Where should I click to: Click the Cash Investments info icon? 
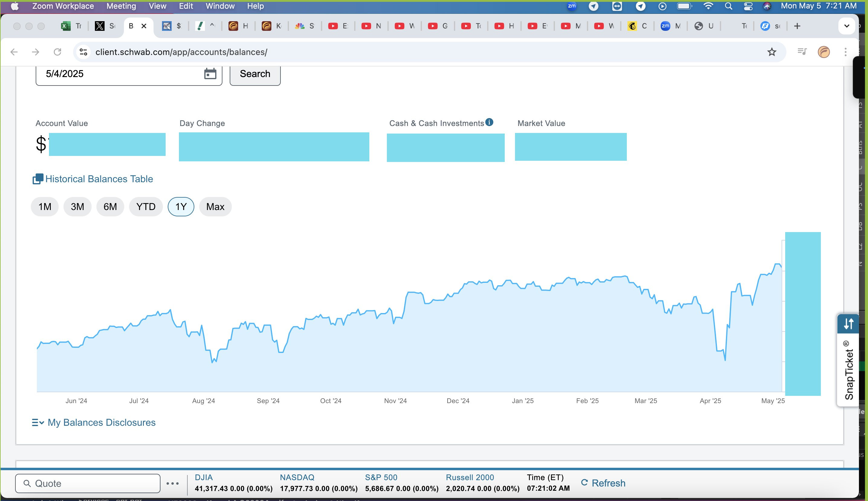click(489, 122)
